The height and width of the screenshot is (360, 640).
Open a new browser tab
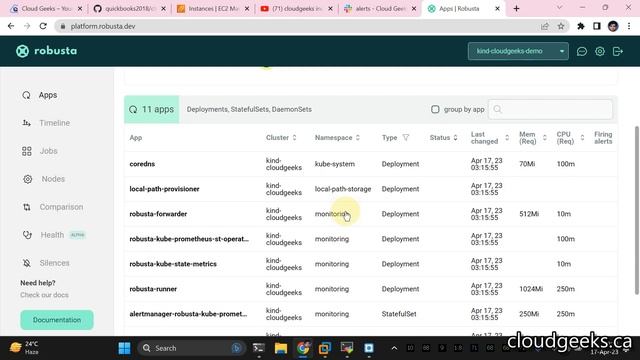516,9
